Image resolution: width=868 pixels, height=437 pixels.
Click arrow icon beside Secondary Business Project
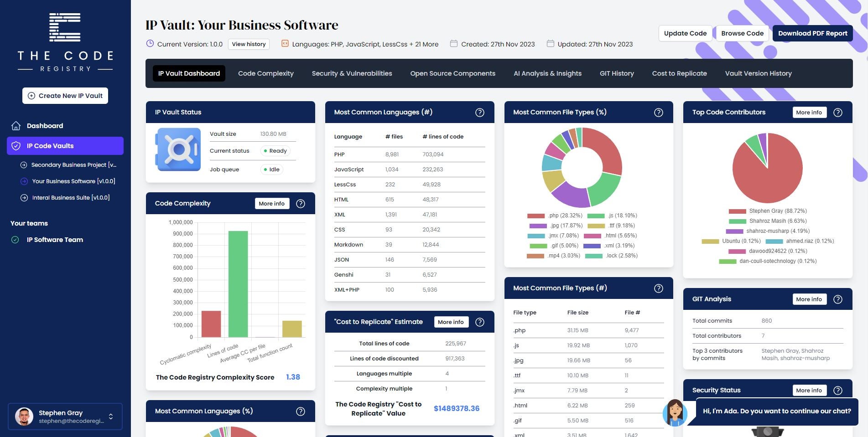point(24,165)
